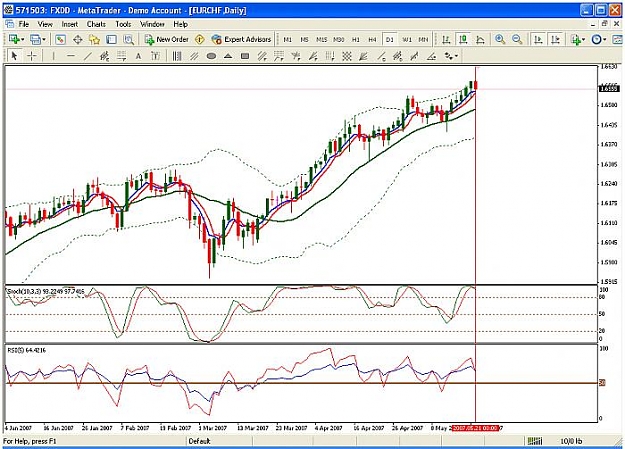625x449 pixels.
Task: Click the red date marker 2007.05.21
Action: point(476,428)
